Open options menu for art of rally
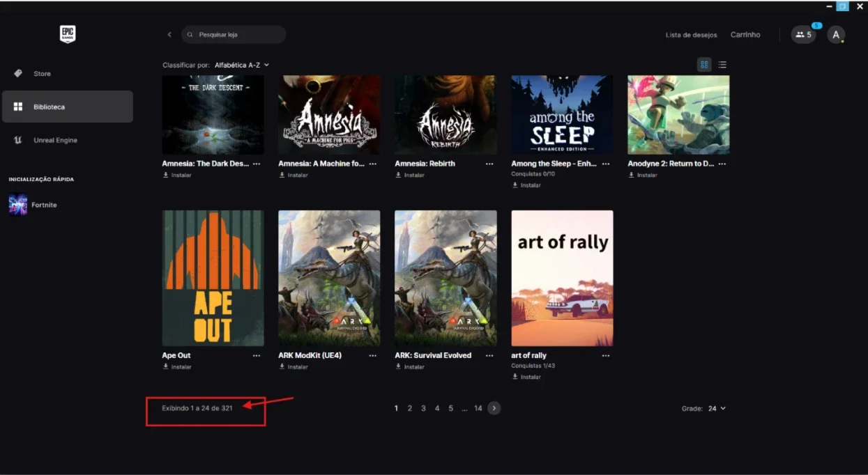 tap(606, 355)
